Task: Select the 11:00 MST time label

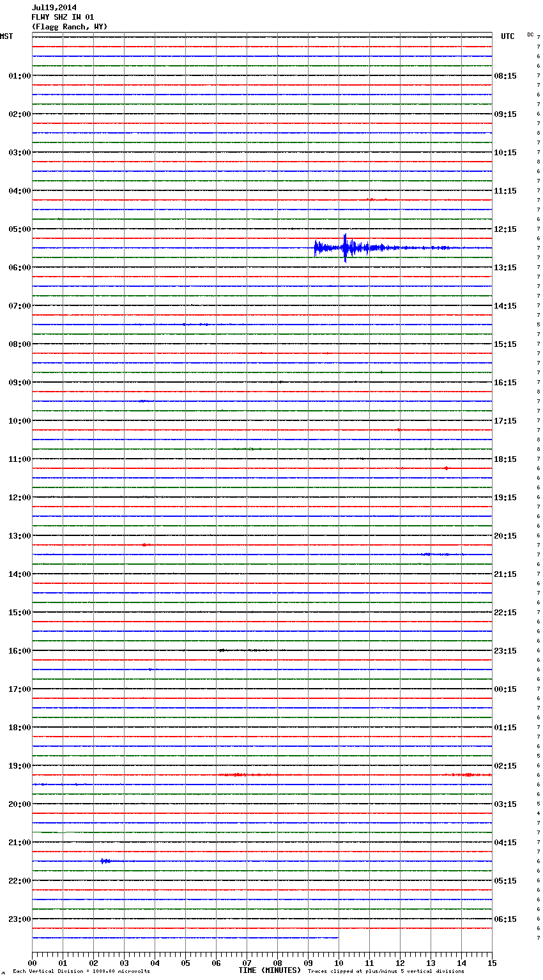Action: 20,459
